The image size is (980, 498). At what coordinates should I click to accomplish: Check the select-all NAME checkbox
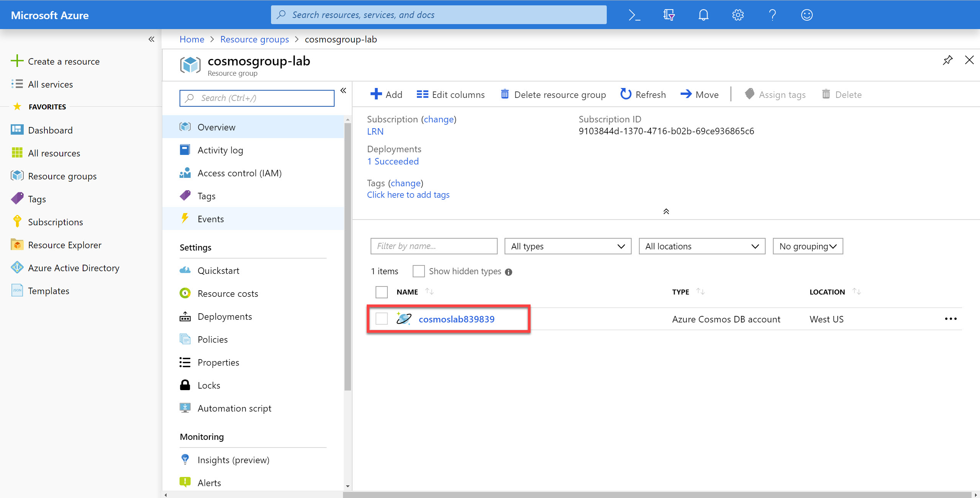[381, 291]
